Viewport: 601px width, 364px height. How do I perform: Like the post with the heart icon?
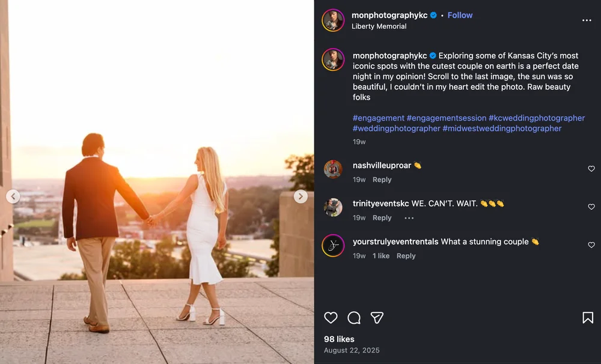coord(329,318)
